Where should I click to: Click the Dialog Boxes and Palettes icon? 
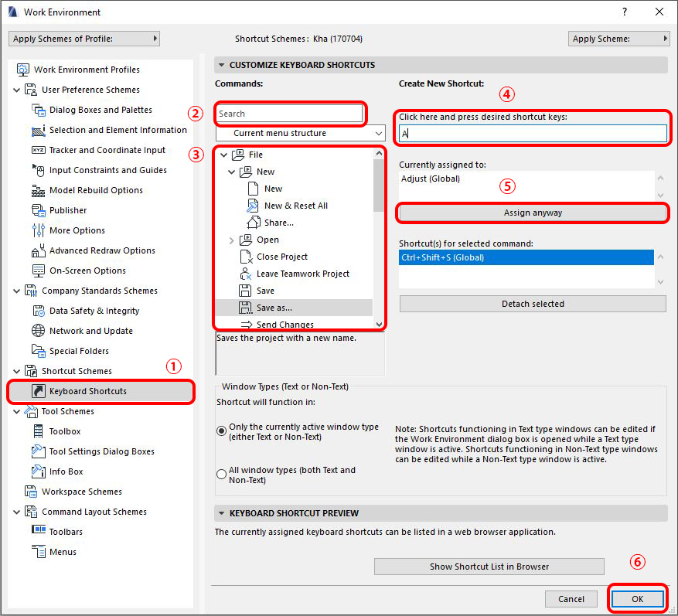pos(39,110)
